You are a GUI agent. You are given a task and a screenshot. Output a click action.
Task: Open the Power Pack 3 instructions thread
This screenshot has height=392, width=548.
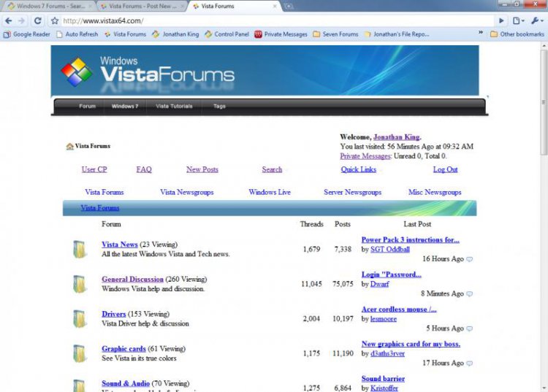click(x=411, y=240)
